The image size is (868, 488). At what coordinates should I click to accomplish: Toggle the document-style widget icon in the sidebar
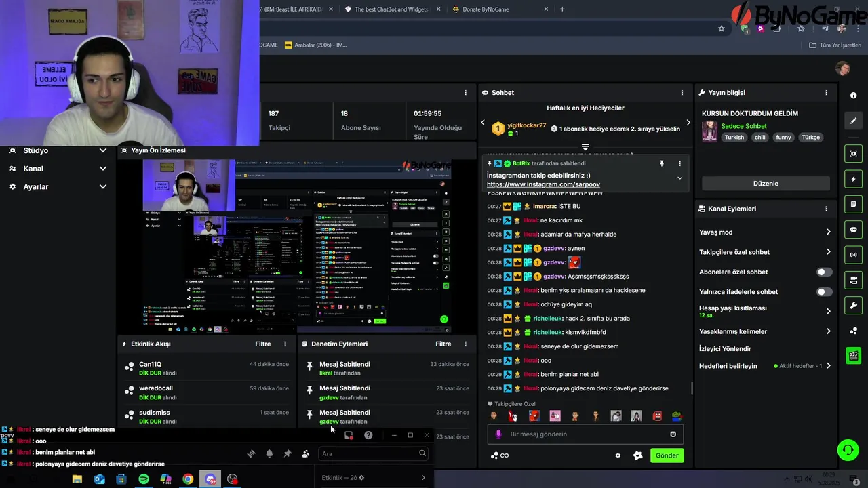854,205
